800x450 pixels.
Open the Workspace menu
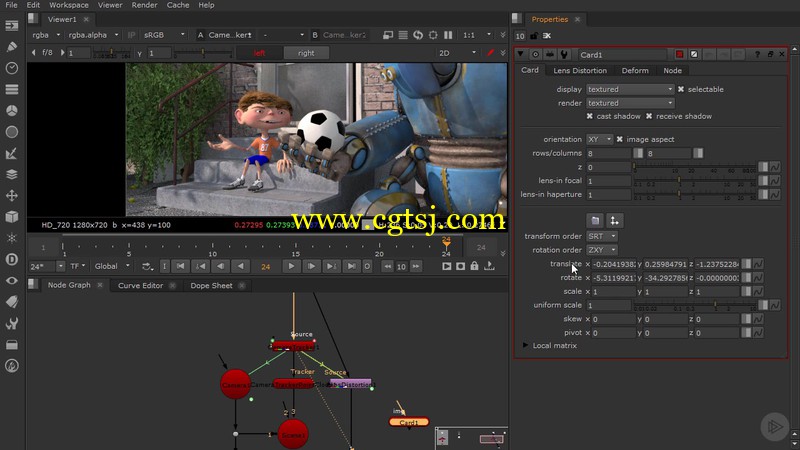[x=69, y=5]
